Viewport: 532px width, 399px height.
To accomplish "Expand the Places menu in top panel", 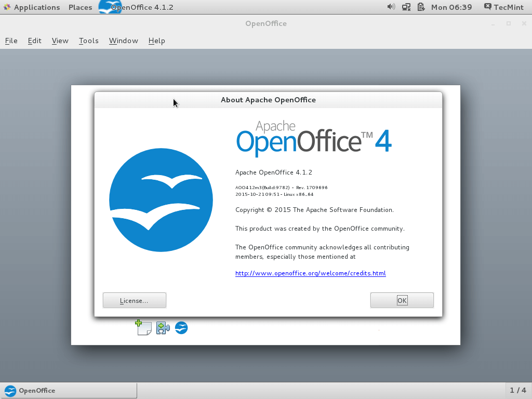I will pyautogui.click(x=80, y=7).
